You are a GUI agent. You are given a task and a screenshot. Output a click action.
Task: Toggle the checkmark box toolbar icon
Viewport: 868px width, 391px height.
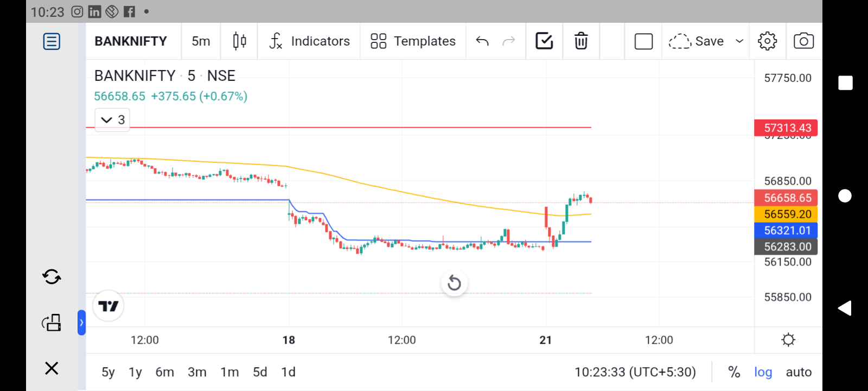(544, 41)
